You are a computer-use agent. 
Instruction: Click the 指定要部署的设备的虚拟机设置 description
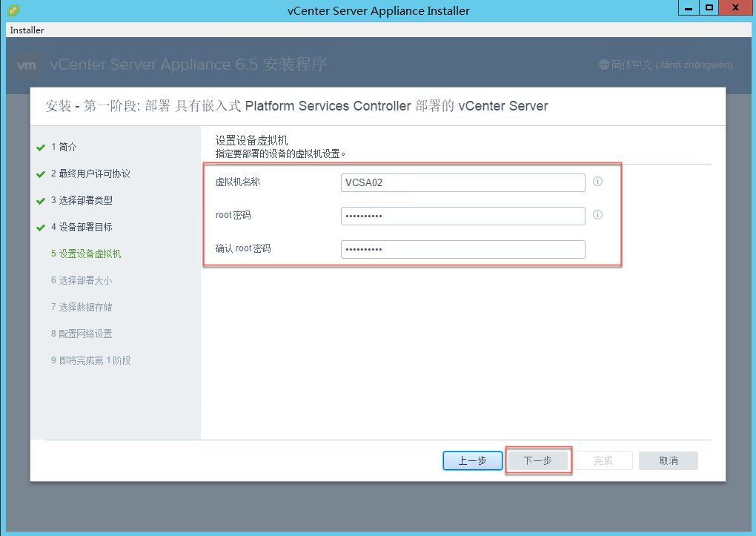click(x=280, y=154)
